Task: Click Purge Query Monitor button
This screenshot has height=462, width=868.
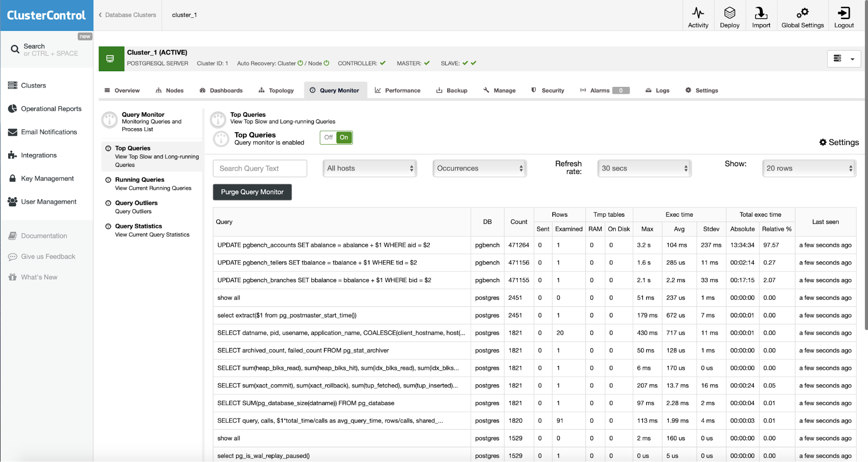Action: [252, 192]
